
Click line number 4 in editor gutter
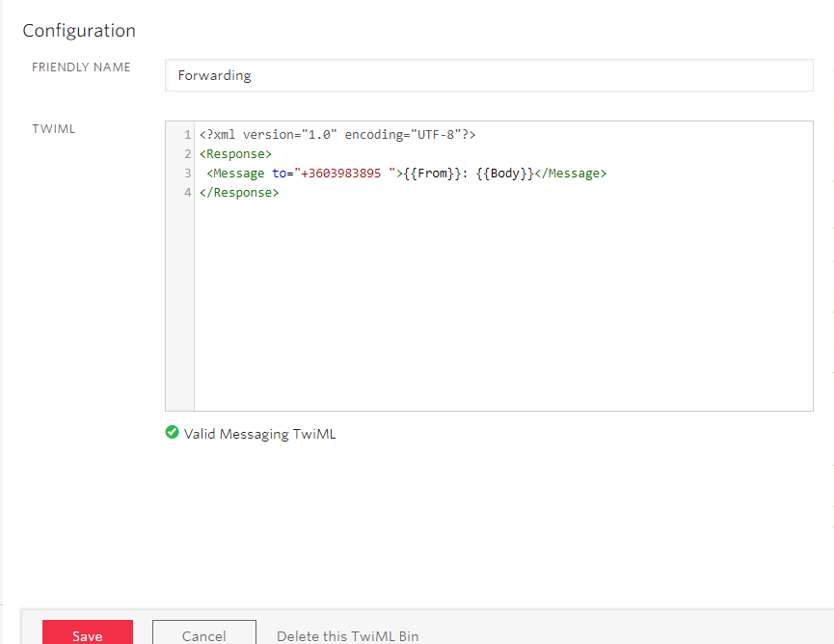point(187,193)
